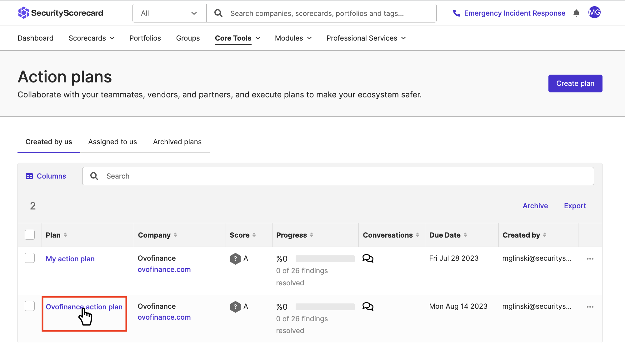Click the phone icon beside Emergency Incident Response
The width and height of the screenshot is (625, 364).
point(457,13)
